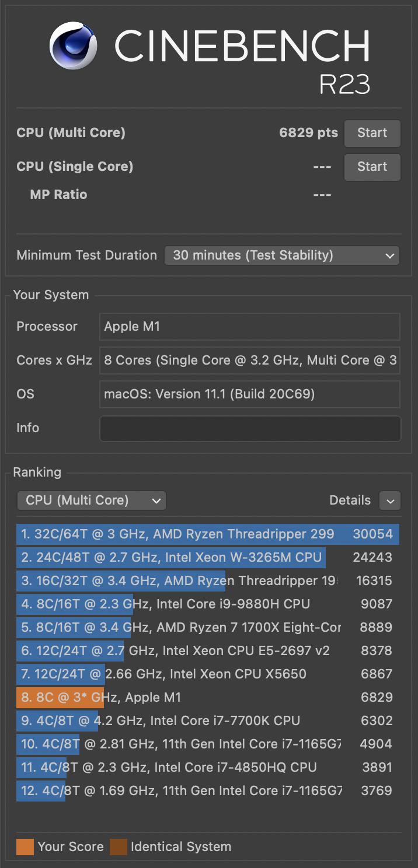The image size is (418, 868).
Task: Click the orange Your Score color swatch
Action: (25, 847)
